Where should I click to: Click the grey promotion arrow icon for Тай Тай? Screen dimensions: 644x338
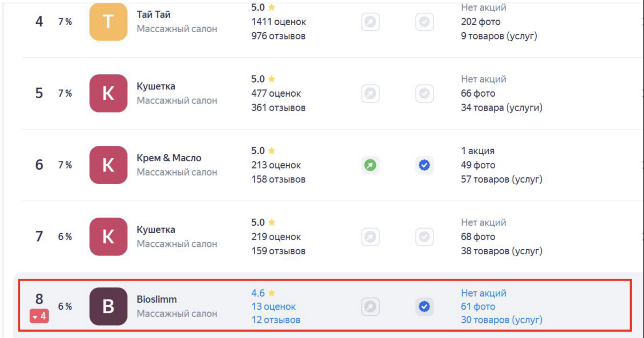pos(370,22)
